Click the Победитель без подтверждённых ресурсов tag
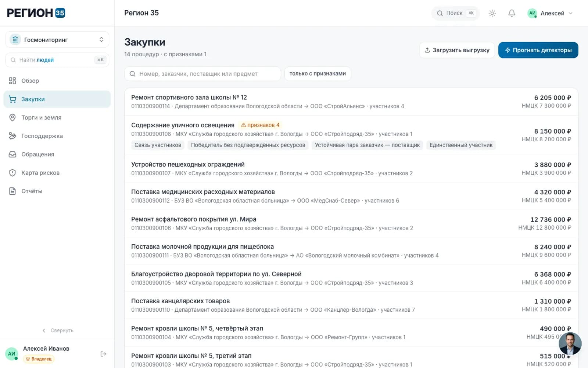 pyautogui.click(x=248, y=145)
